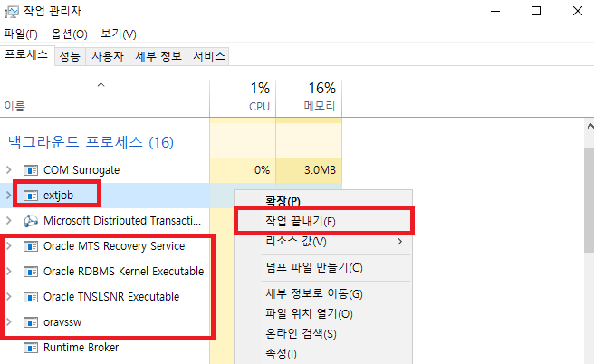This screenshot has width=594, height=364.
Task: Click the vertical scrollbar thumb
Action: pos(589,200)
